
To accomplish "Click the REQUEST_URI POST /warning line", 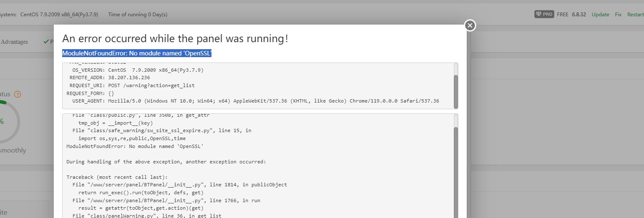I will [131, 85].
